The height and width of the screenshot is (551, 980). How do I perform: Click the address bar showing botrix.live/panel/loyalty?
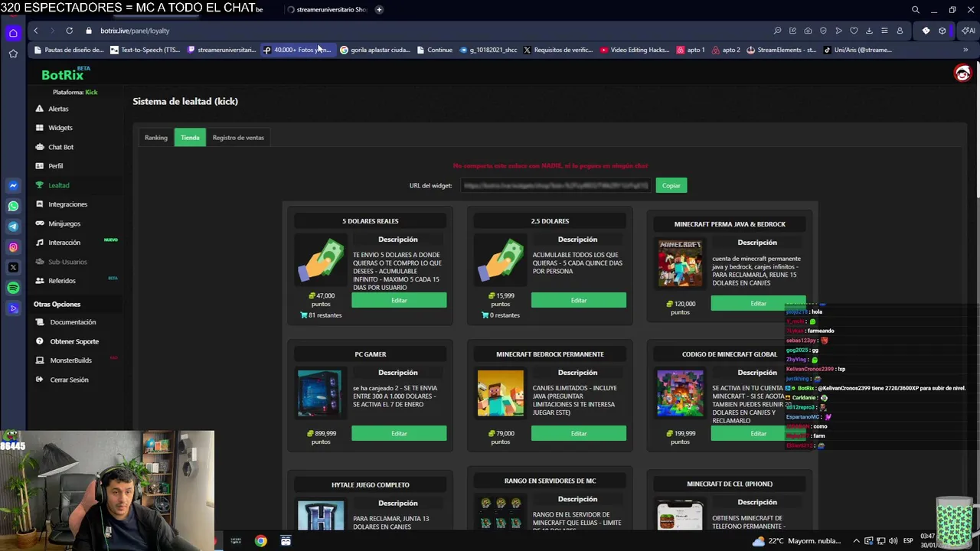tap(135, 31)
